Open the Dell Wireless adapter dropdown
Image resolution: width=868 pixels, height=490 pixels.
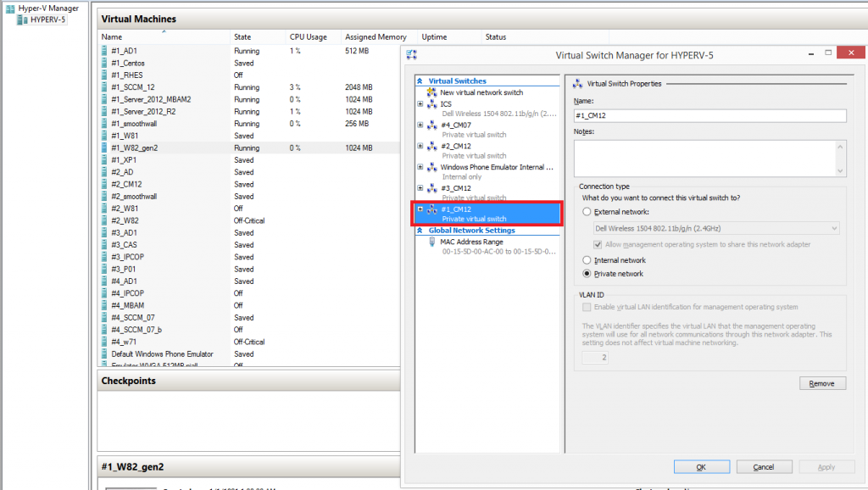click(834, 227)
